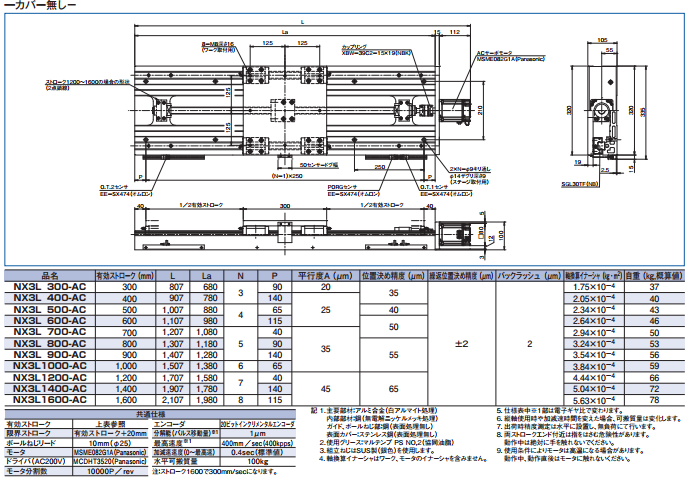Click the '0.4sec(標準値)' acceleration time value
Screen dimensions: 695x483
point(257,452)
